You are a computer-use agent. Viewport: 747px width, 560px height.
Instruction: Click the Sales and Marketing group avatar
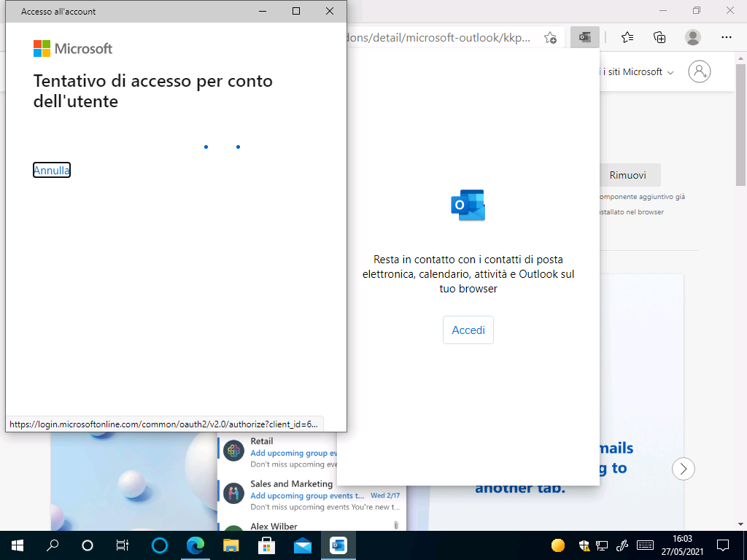coord(233,493)
